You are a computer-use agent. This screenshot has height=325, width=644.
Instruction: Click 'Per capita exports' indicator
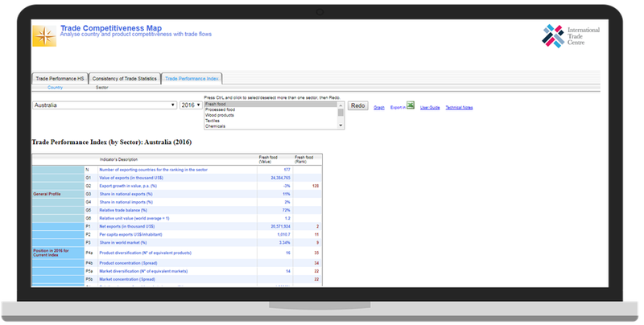pos(130,234)
